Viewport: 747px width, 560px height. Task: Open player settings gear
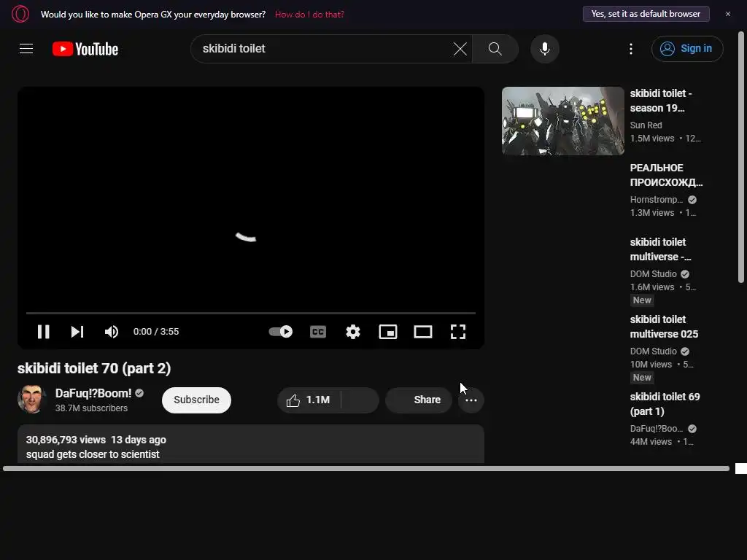(x=352, y=332)
